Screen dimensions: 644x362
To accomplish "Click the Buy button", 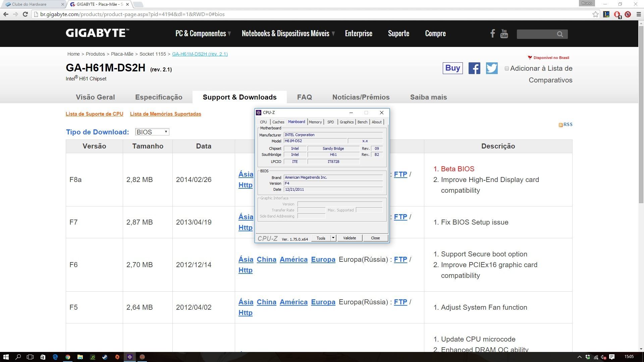I will pos(452,68).
